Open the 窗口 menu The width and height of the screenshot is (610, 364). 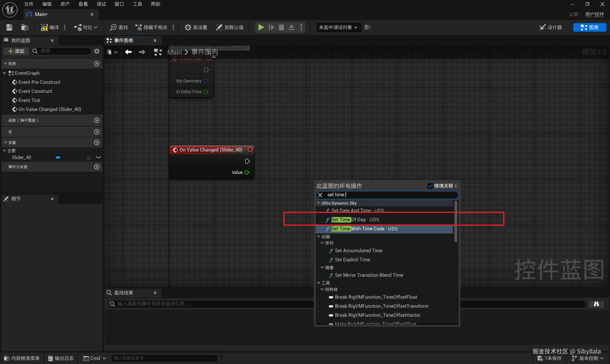[119, 4]
